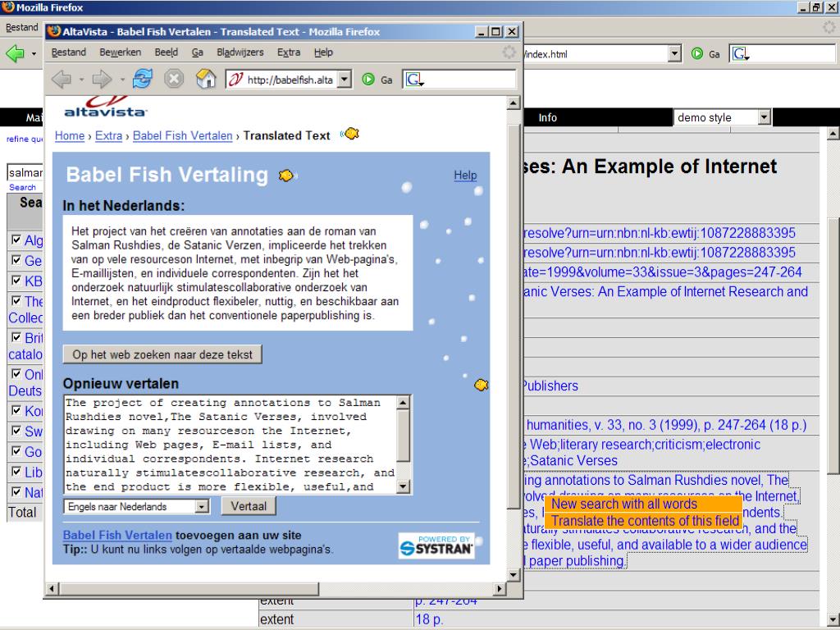Viewport: 840px width, 630px height.
Task: Click the Search link under the query field
Action: tap(22, 188)
